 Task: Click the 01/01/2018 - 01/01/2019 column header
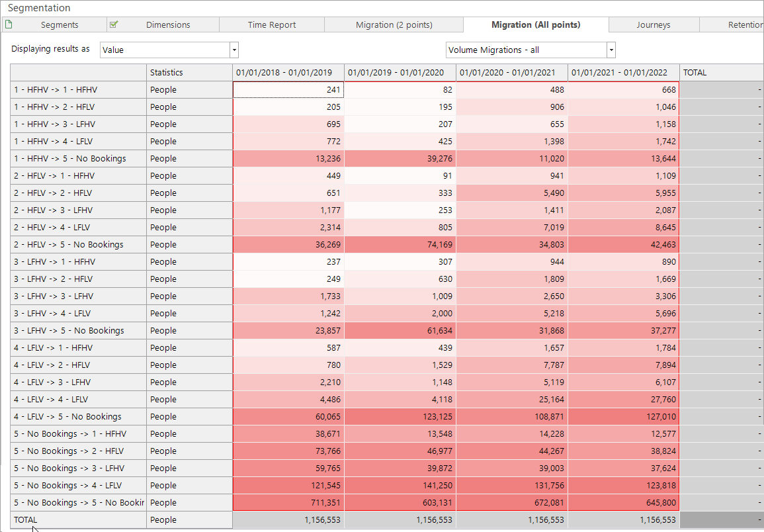pos(288,73)
